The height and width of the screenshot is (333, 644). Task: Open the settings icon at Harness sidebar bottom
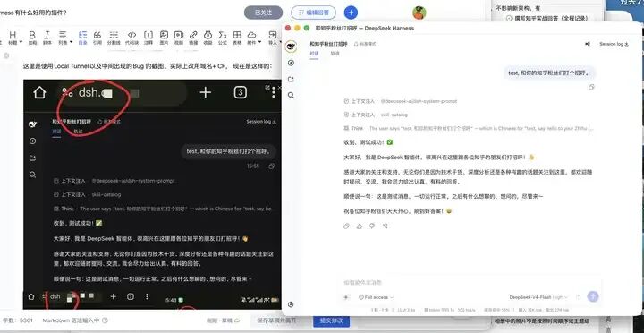pyautogui.click(x=292, y=304)
